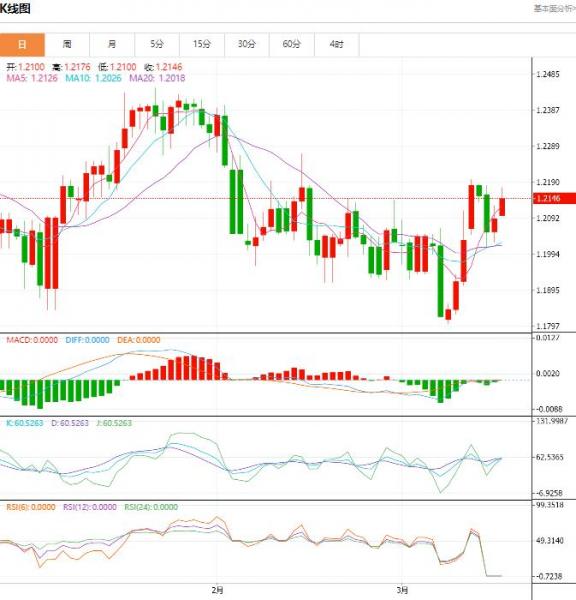Viewport: 576px width, 600px height.
Task: Switch to the 4时 four-hour tab
Action: (x=336, y=44)
